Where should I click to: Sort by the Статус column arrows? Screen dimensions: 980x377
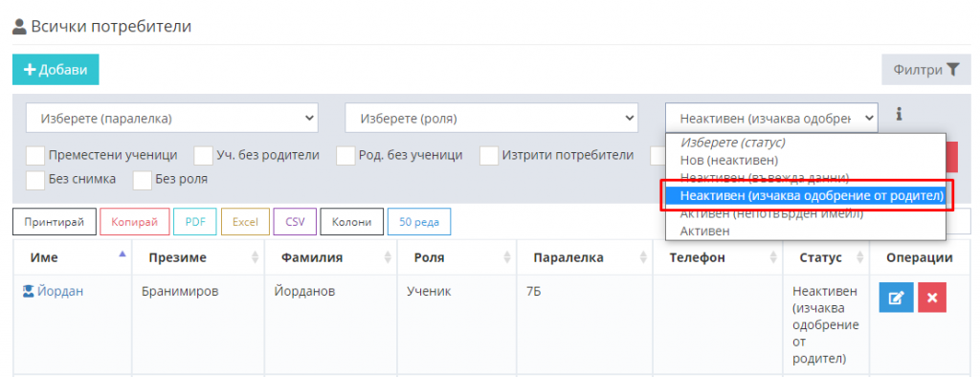point(860,257)
